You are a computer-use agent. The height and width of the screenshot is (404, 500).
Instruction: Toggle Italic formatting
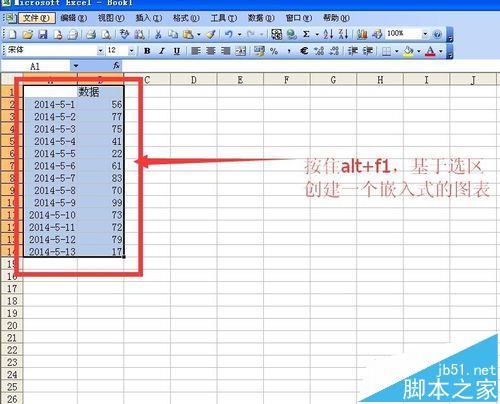click(x=162, y=51)
